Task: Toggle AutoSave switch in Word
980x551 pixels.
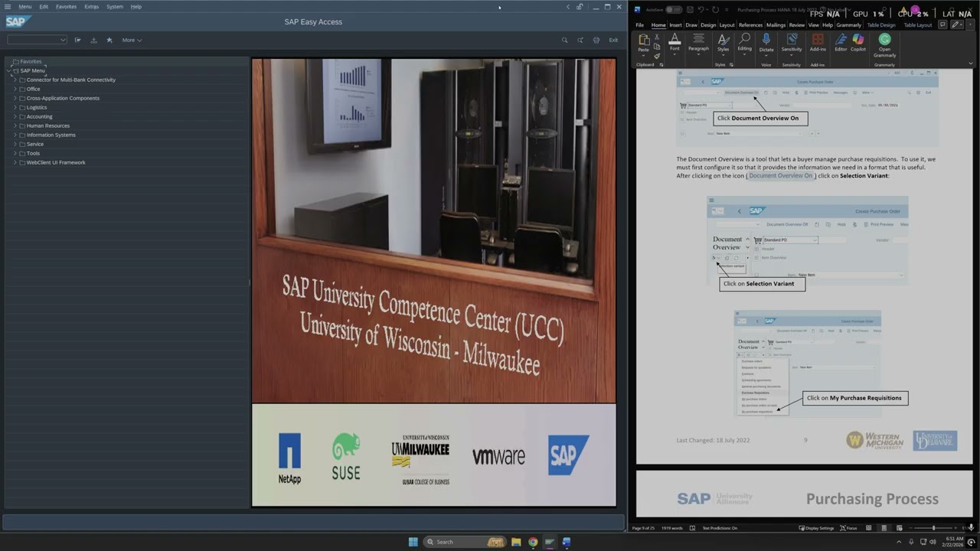Action: pos(673,10)
